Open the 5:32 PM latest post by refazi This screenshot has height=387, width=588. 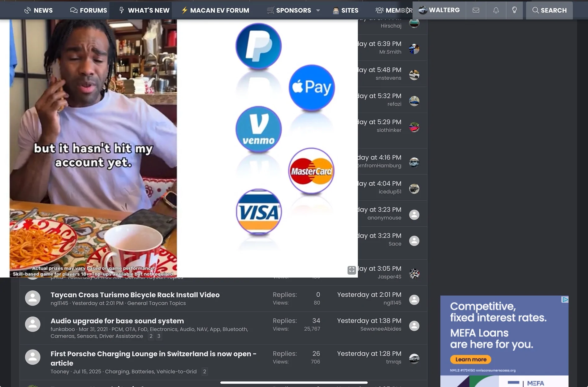coord(380,96)
